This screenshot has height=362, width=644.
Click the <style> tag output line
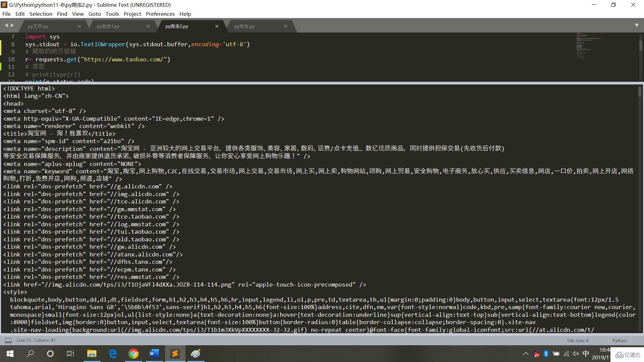tap(15, 292)
